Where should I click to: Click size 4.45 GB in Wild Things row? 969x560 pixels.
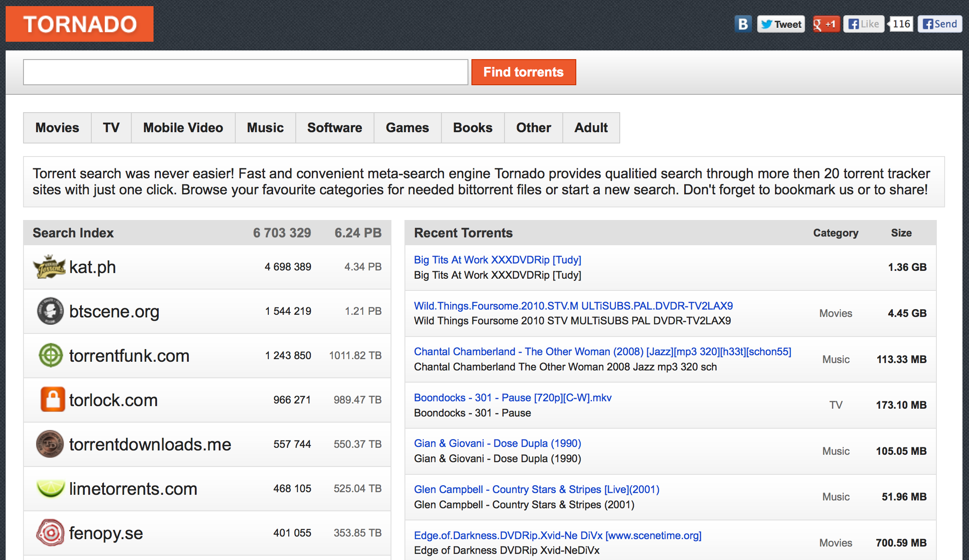pos(907,313)
